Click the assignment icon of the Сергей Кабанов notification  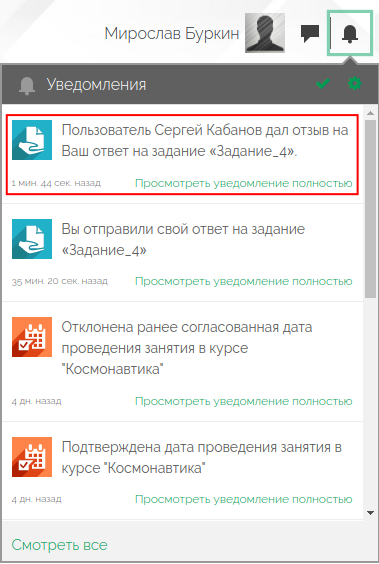click(32, 140)
